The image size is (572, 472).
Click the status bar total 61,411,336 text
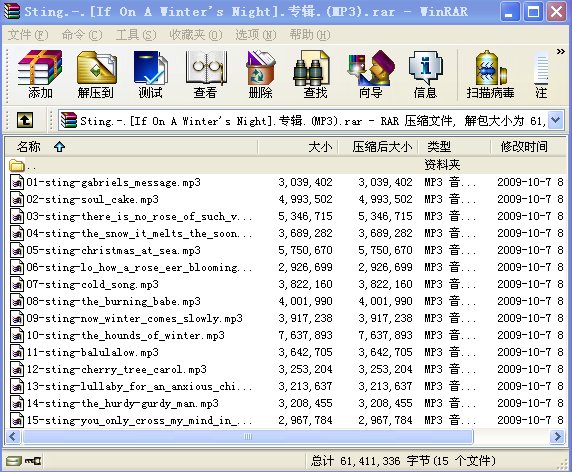pos(403,461)
